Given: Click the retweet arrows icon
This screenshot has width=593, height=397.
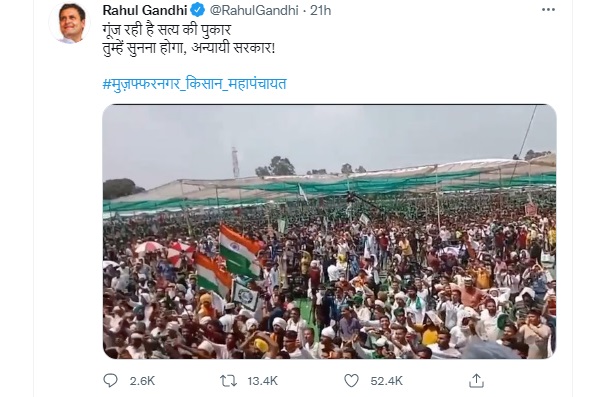Looking at the screenshot, I should click(228, 381).
